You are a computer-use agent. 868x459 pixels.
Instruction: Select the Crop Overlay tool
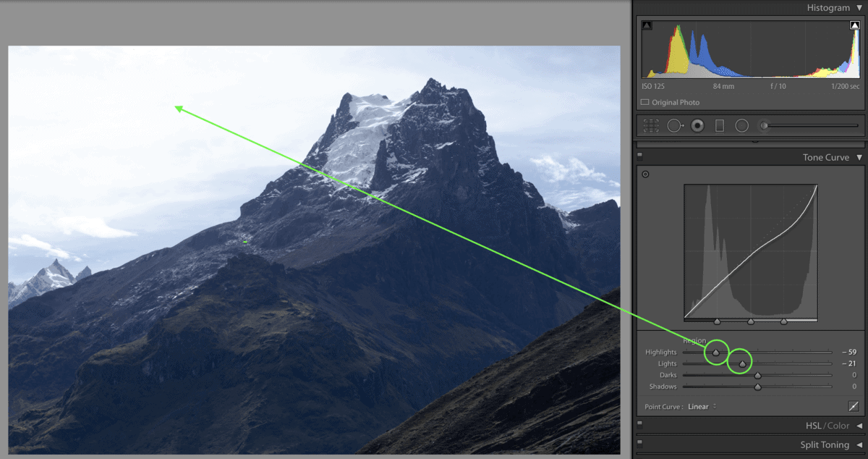pos(651,125)
